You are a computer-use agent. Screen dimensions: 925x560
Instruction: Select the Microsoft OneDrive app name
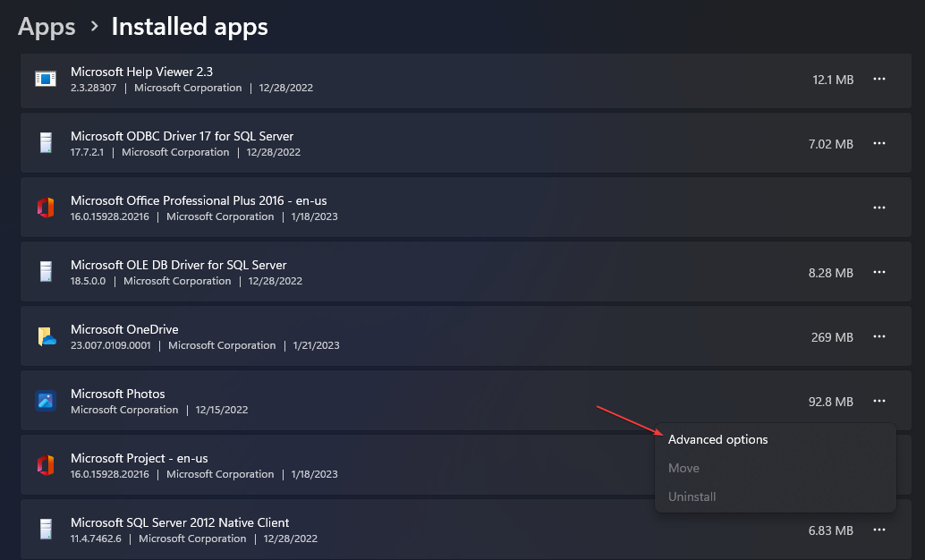(x=124, y=329)
